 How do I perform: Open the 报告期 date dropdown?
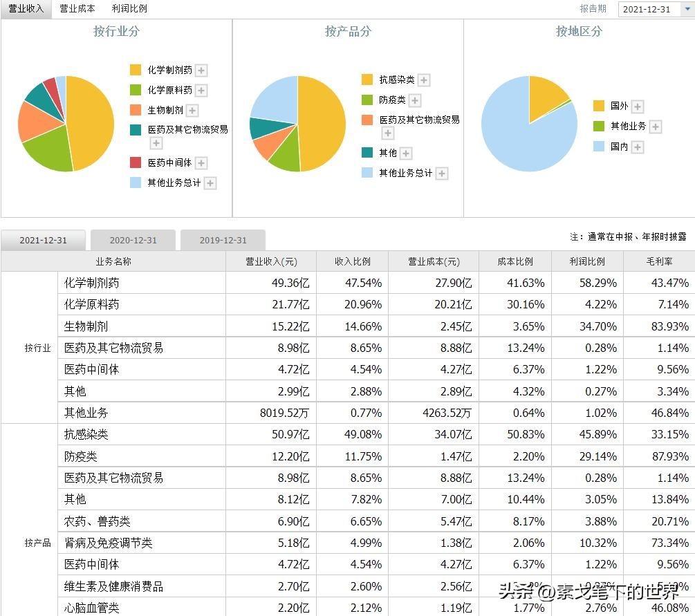point(684,9)
